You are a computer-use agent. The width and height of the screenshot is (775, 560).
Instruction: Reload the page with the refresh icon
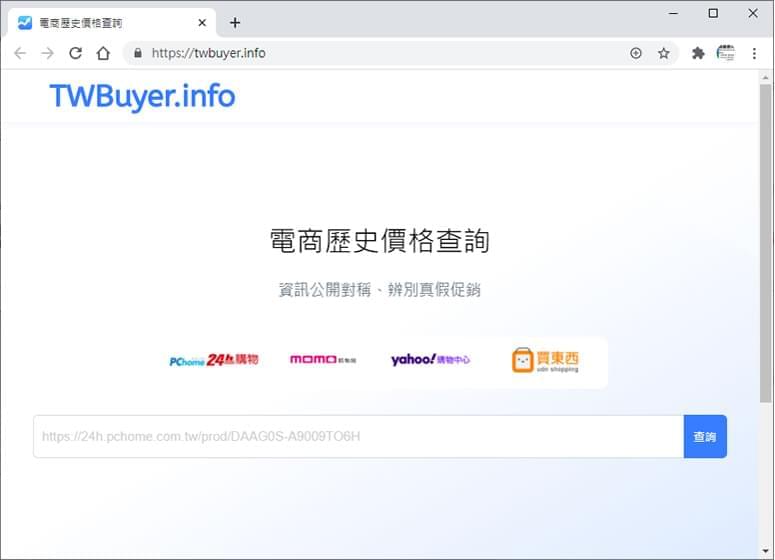pos(75,53)
